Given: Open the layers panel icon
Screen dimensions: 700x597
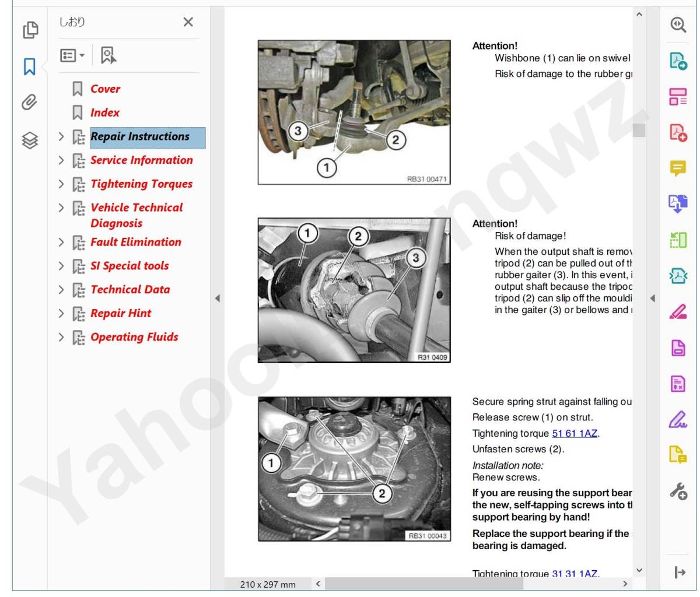Looking at the screenshot, I should [x=30, y=140].
